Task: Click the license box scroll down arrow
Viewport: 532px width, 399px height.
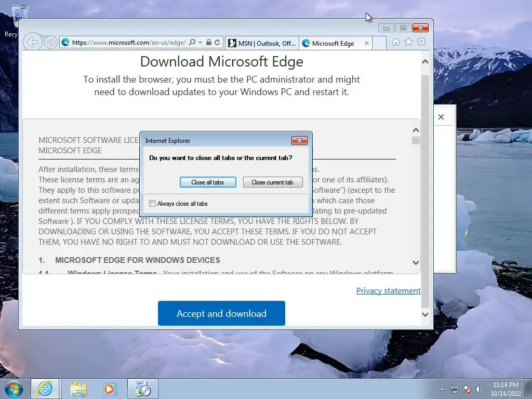Action: tap(416, 262)
